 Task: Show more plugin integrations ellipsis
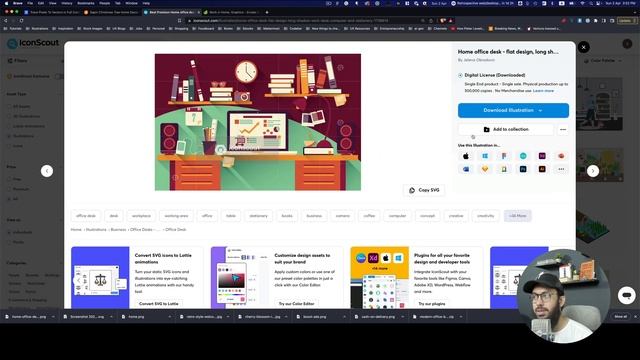[561, 169]
